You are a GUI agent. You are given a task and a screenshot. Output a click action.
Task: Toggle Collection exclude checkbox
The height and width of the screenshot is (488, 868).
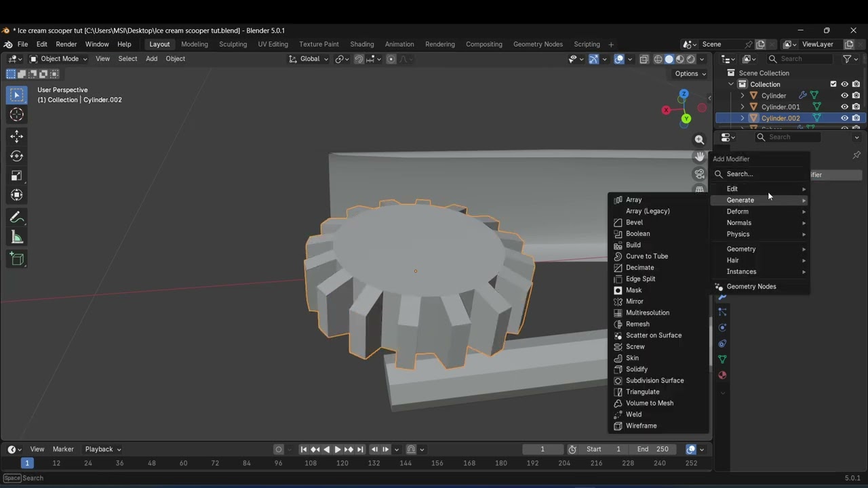833,84
